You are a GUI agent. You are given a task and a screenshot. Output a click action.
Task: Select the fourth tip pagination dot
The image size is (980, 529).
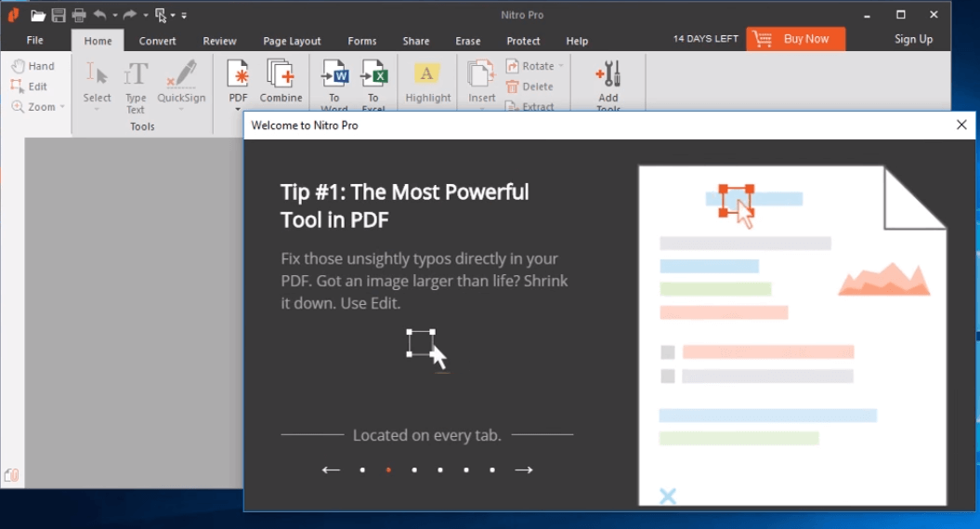pos(440,470)
